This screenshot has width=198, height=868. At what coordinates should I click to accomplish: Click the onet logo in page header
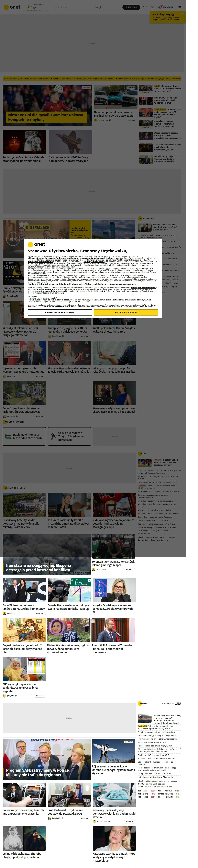pyautogui.click(x=12, y=7)
